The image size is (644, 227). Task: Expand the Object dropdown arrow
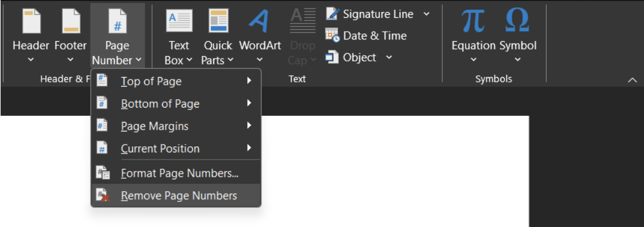coord(389,57)
